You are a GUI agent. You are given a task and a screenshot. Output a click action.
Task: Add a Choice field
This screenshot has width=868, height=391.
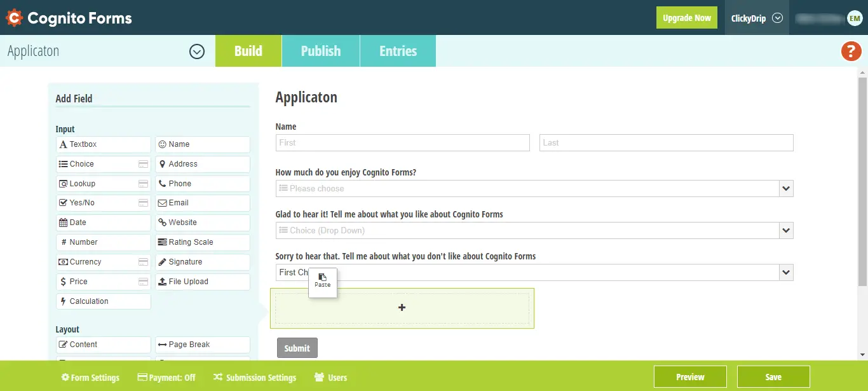pyautogui.click(x=104, y=164)
